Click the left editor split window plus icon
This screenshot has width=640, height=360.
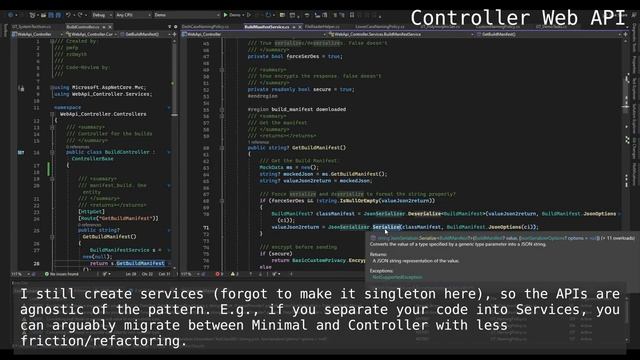(175, 35)
